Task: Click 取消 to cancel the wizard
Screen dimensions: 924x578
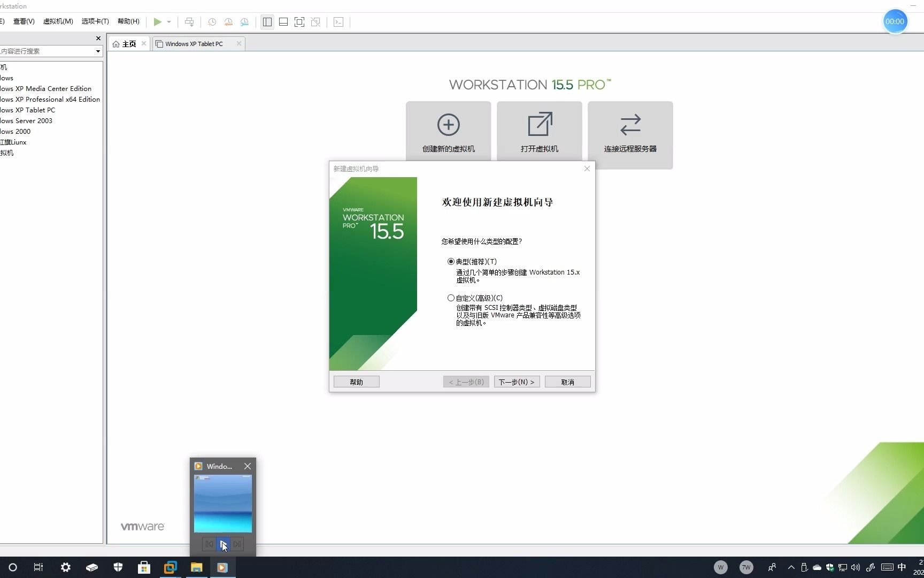Action: [x=567, y=382]
